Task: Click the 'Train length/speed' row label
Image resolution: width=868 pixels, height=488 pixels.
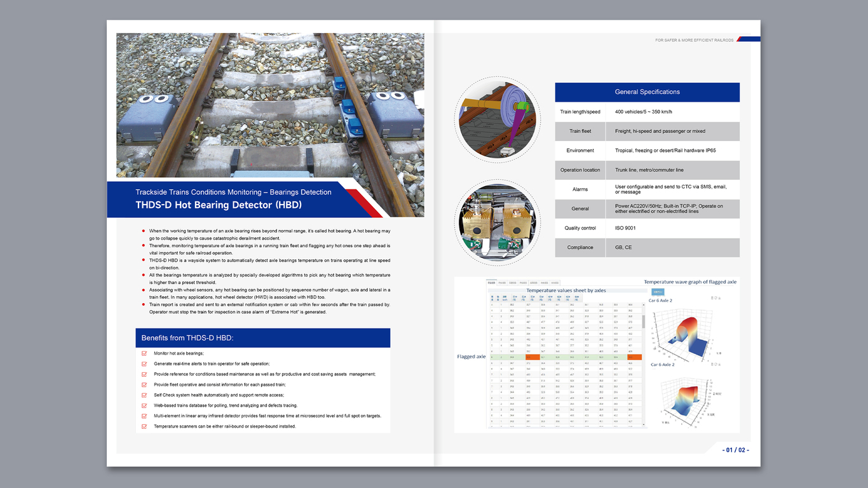Action: [x=580, y=112]
